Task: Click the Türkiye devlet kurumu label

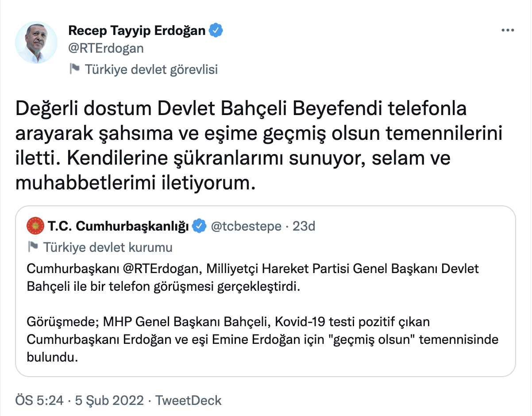Action: pyautogui.click(x=108, y=247)
